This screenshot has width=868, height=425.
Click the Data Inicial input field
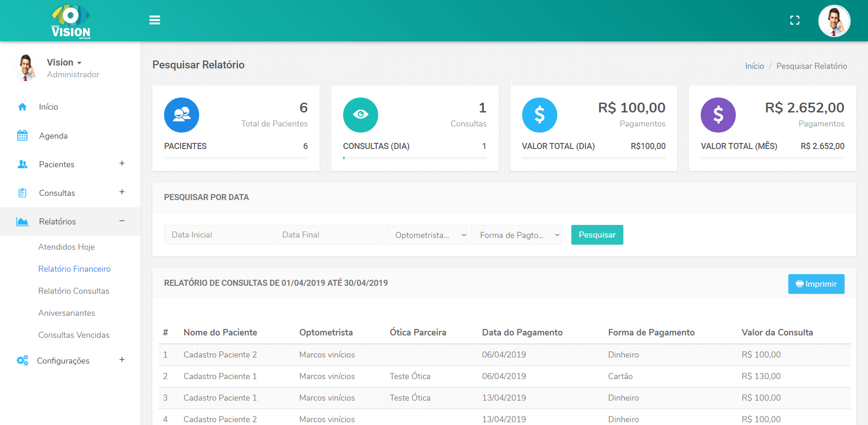click(218, 235)
